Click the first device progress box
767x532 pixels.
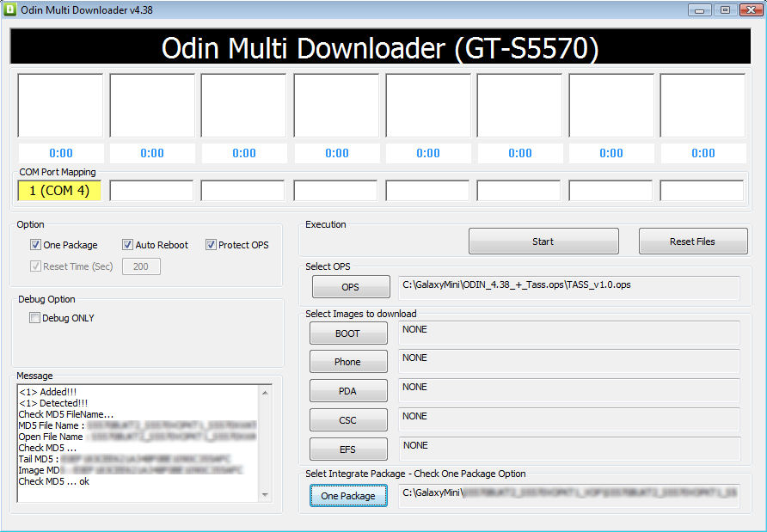(60, 106)
